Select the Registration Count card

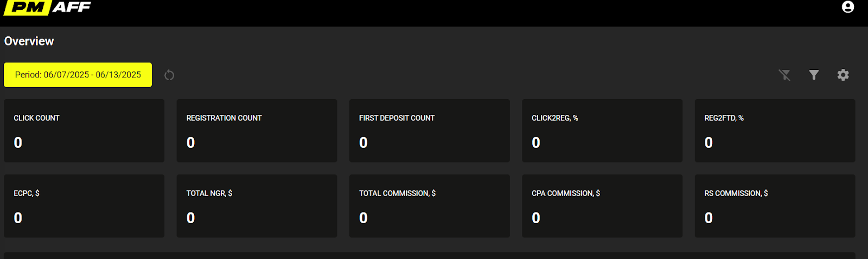tap(257, 130)
